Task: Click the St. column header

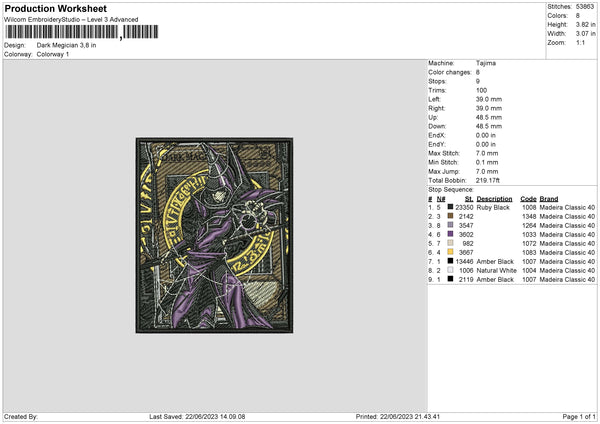Action: click(x=469, y=199)
